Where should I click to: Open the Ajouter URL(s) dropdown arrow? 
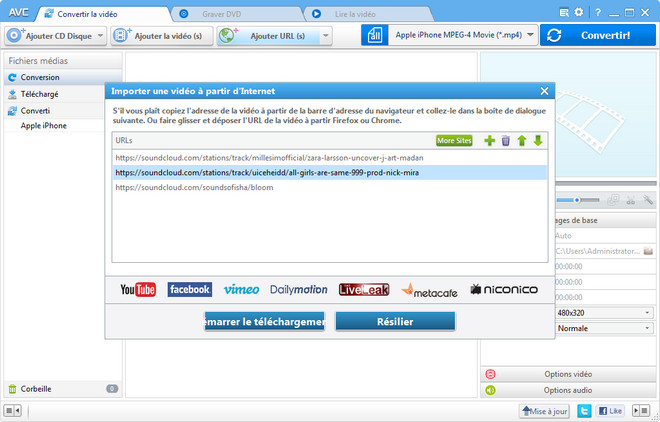(325, 35)
